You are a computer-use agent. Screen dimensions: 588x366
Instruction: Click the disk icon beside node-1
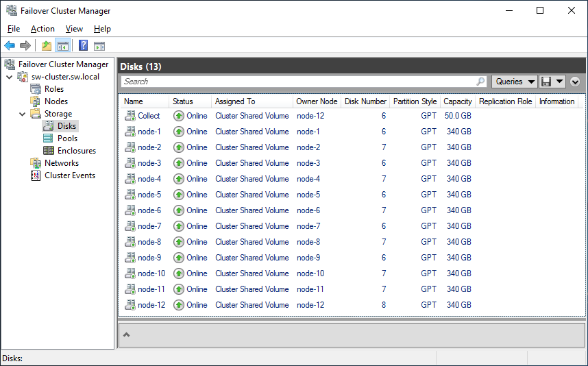click(130, 132)
